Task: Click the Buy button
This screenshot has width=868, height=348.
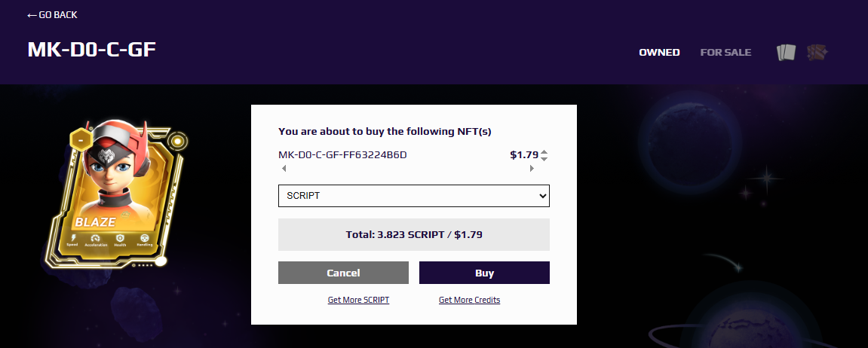Action: (x=484, y=273)
